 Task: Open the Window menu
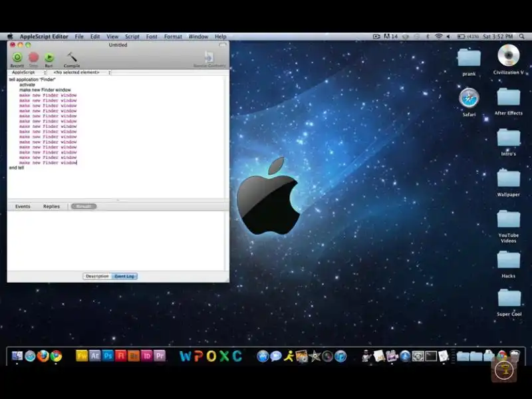click(198, 37)
